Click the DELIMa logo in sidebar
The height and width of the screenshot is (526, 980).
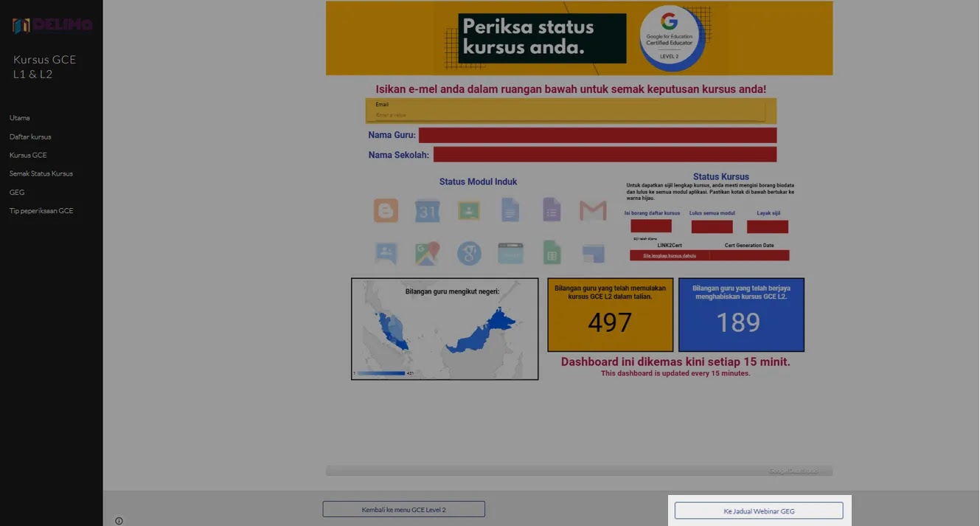click(x=52, y=26)
